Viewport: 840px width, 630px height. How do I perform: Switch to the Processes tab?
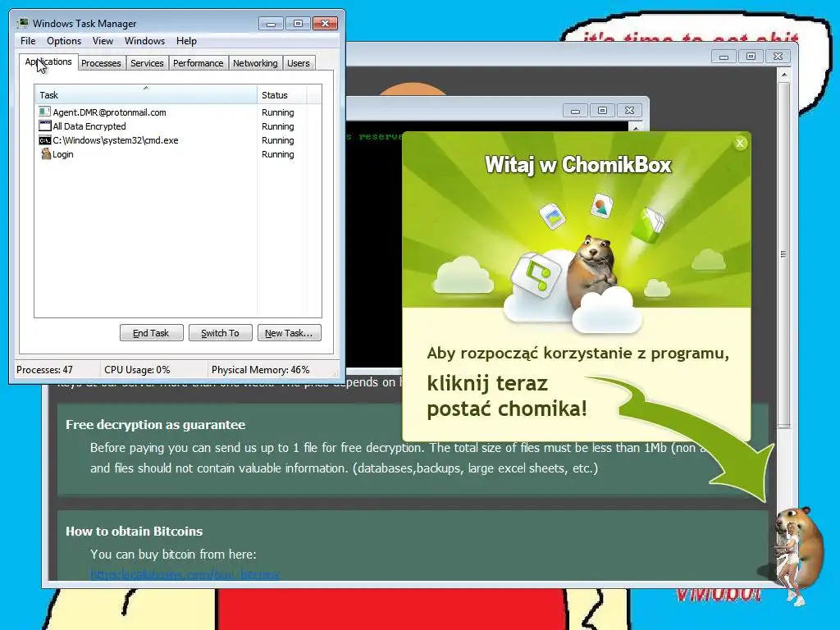tap(101, 63)
